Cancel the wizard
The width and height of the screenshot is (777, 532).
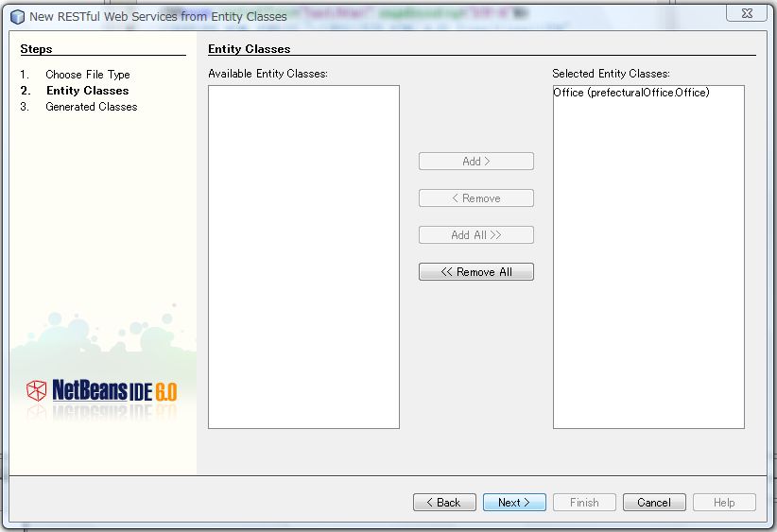tap(654, 503)
